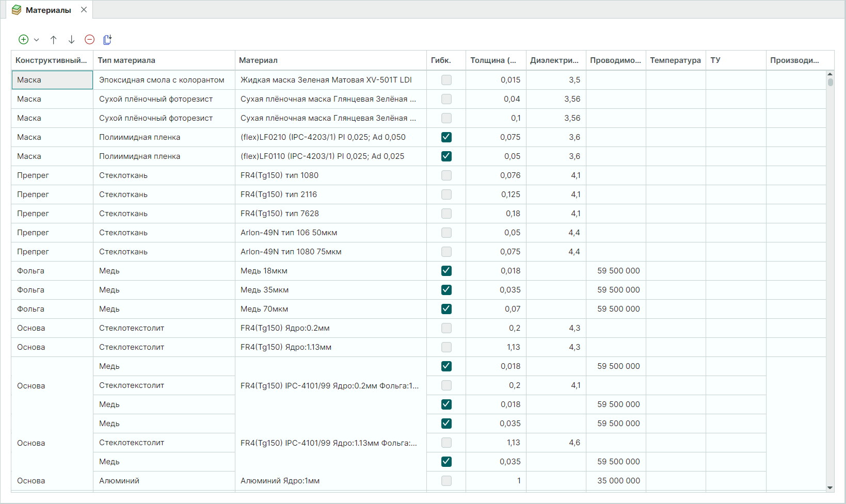846x504 pixels.
Task: Uncheck flexible checkbox for Медь 18мкм row
Action: [x=446, y=271]
